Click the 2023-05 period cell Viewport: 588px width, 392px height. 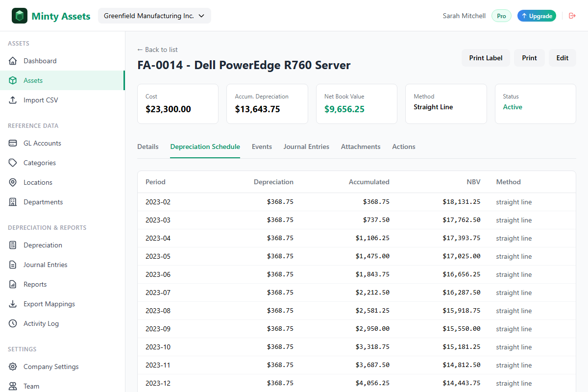click(x=158, y=256)
